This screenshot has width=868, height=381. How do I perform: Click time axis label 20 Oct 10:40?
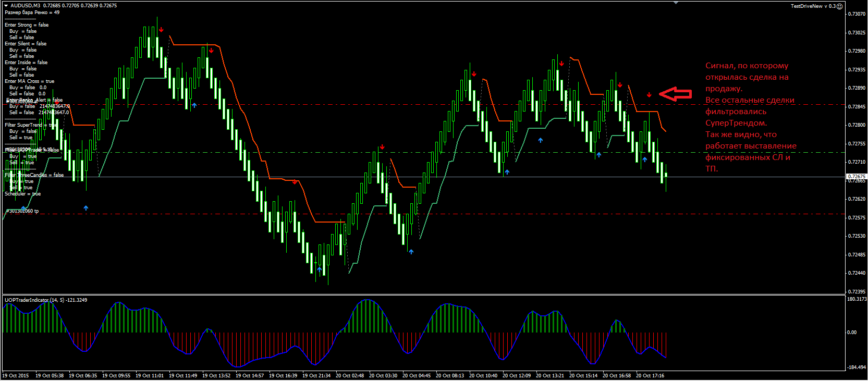click(x=483, y=376)
